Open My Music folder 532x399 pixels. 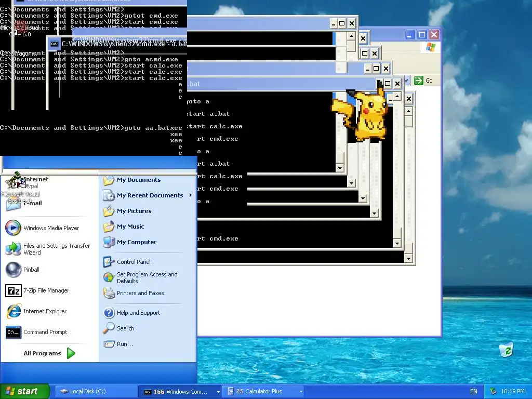[x=124, y=227]
